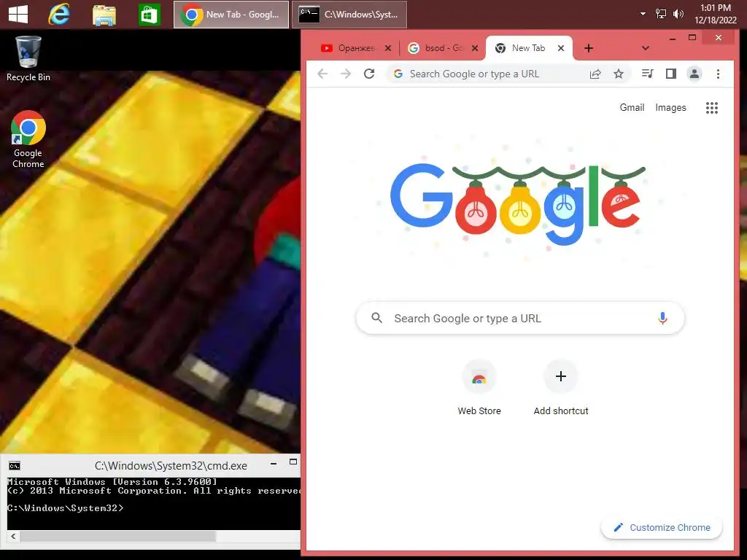
Task: Close the YouTube Оранжев tab
Action: (x=388, y=48)
